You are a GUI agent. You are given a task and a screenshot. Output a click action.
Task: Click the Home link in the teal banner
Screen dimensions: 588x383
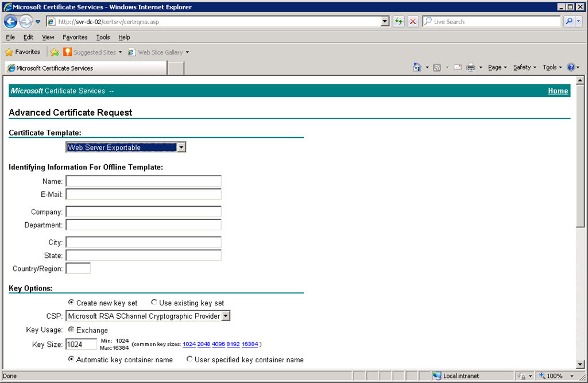coord(558,91)
